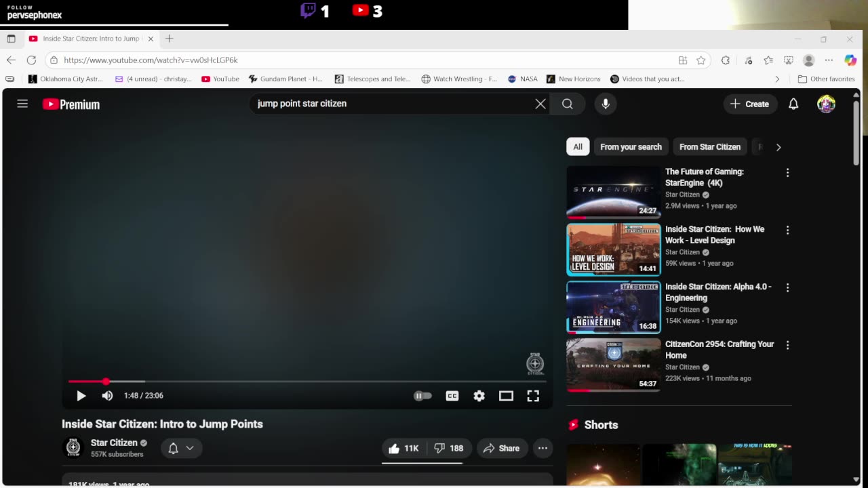Open the player settings gear
The height and width of the screenshot is (488, 868).
pyautogui.click(x=479, y=396)
